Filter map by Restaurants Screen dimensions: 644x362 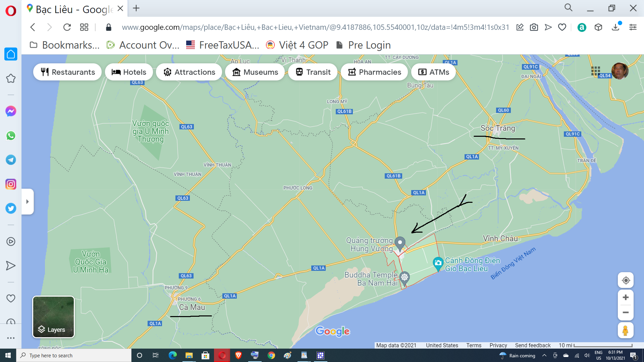click(x=67, y=72)
